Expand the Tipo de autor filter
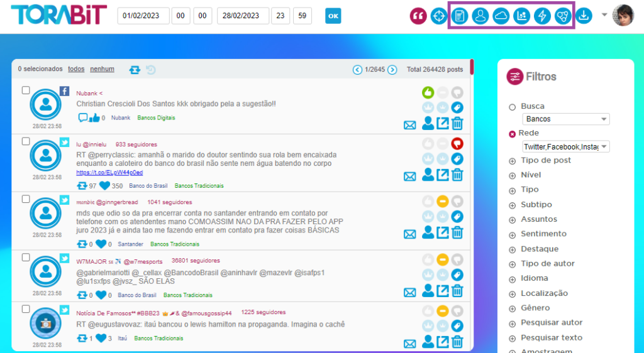 (x=512, y=264)
